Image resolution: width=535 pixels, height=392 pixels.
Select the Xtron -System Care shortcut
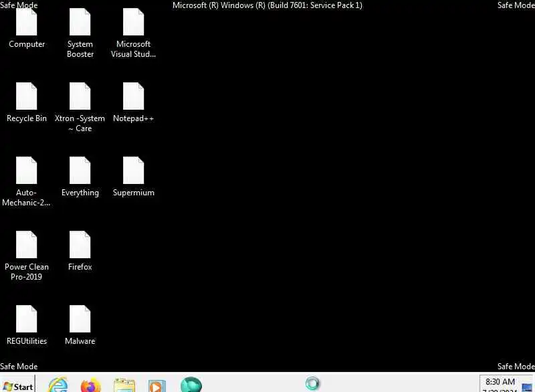(x=80, y=108)
